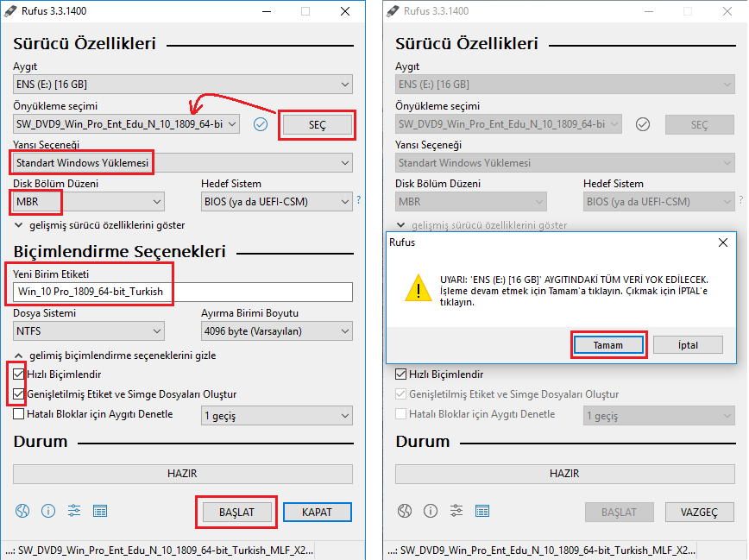Open the Aygıt dropdown in right window
749x560 pixels.
[565, 85]
